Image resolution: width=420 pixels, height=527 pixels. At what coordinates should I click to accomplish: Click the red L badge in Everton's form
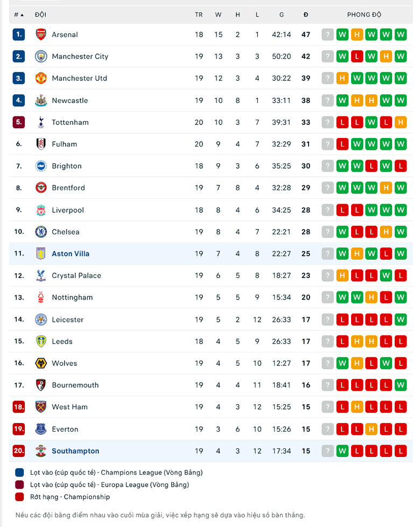pyautogui.click(x=342, y=429)
